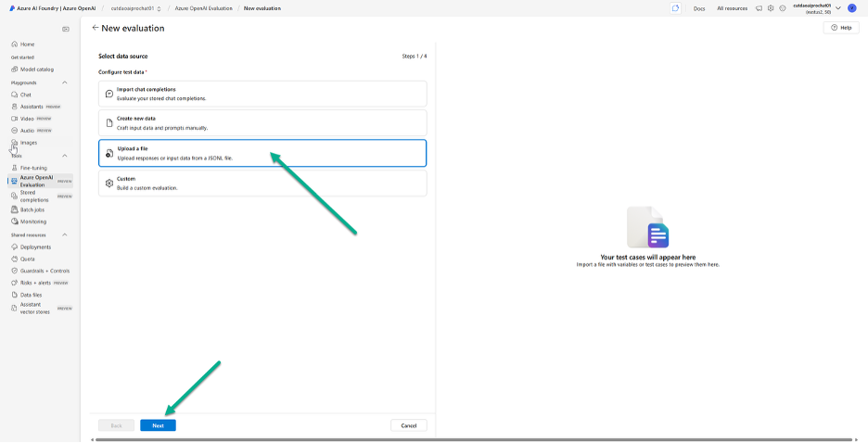Collapse the Playgrounds section chevron

(x=64, y=82)
